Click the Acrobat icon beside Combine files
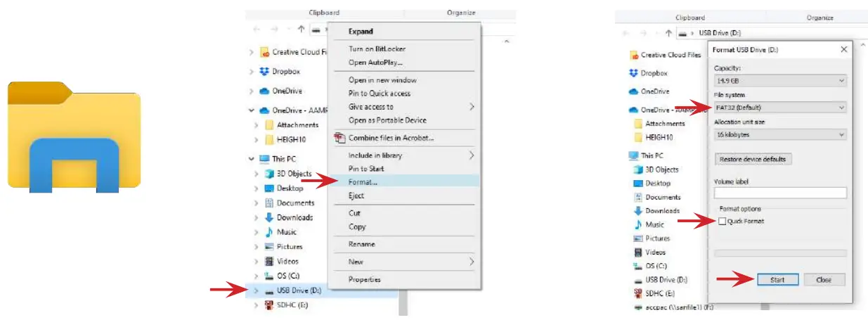 pos(340,138)
